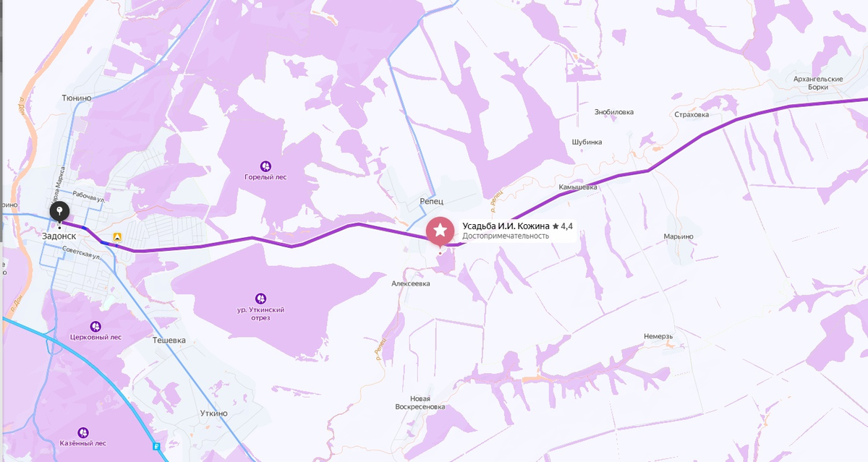
Task: Click the 4,4 star rating
Action: 562,226
